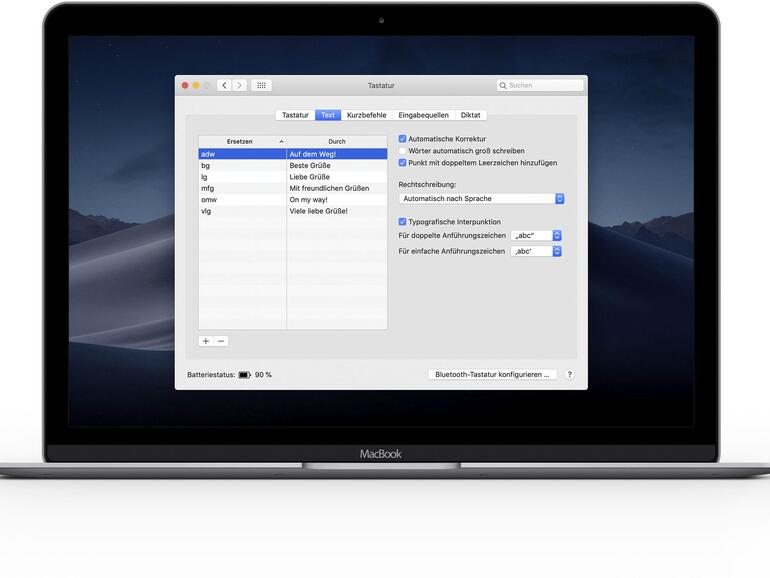Open dropdown for doppelte Anführungszeichen
Screen dimensions: 770x578
[536, 236]
